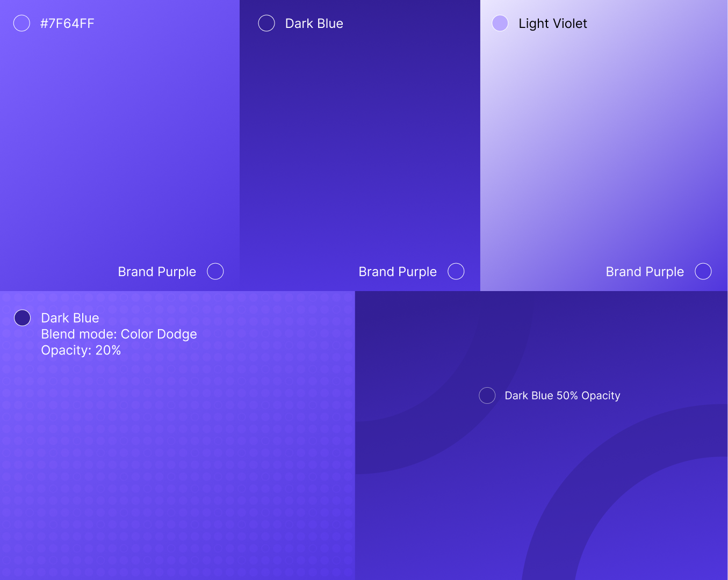The image size is (728, 580).
Task: Select the Dark Blue label above Blend mode text
Action: tap(70, 318)
